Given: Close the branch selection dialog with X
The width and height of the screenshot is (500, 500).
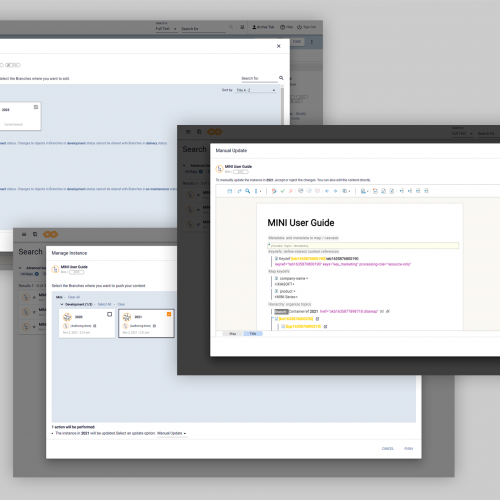Looking at the screenshot, I should (279, 46).
